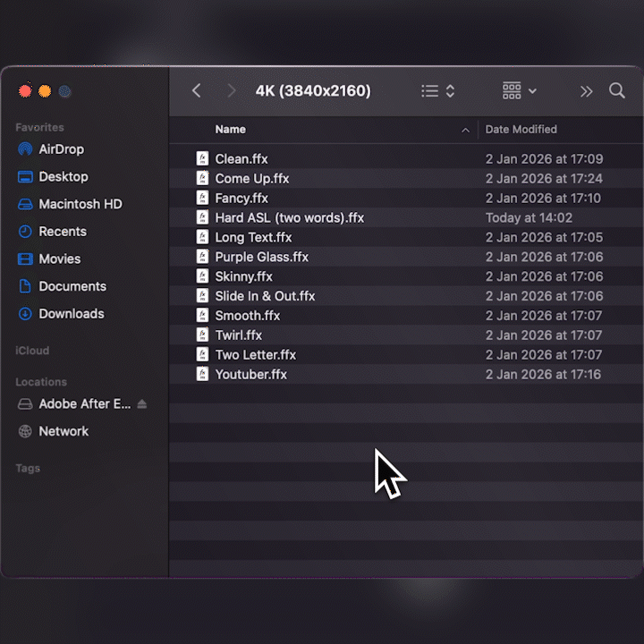Open the list view switcher dropdown
The width and height of the screenshot is (644, 644).
(437, 91)
